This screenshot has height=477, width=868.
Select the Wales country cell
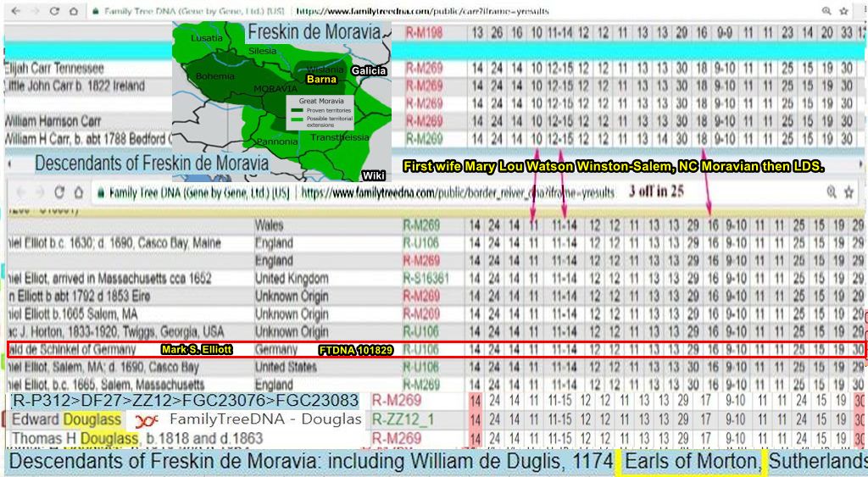coord(269,225)
